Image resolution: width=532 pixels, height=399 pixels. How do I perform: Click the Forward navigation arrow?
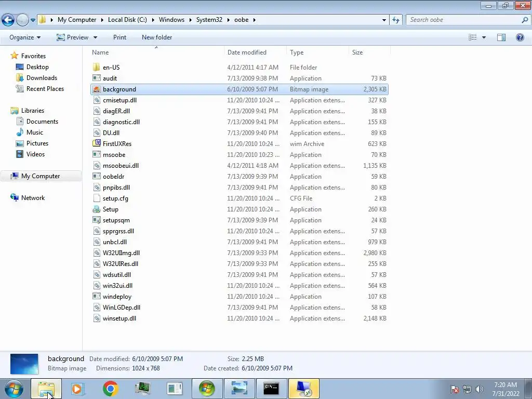tap(22, 20)
